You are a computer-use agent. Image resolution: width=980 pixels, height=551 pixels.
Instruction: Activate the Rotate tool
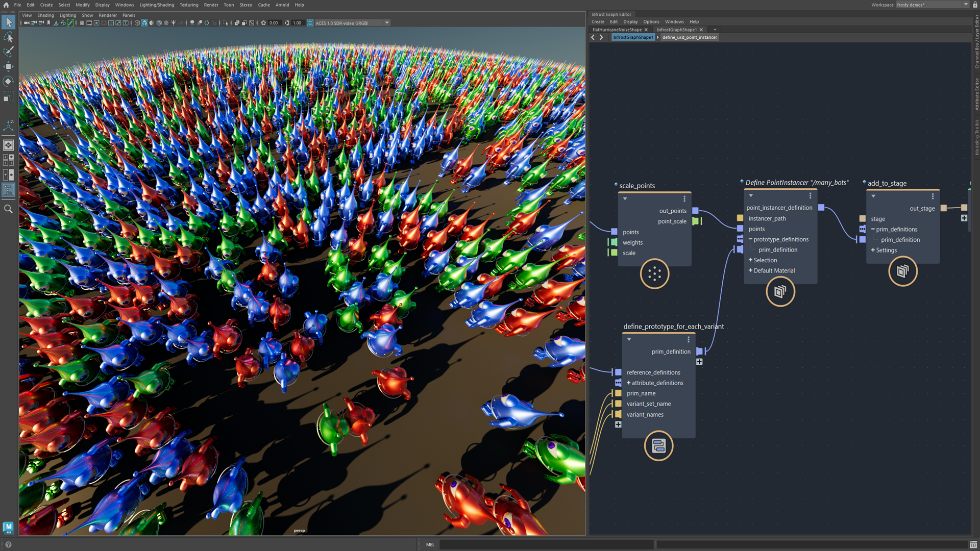[8, 81]
